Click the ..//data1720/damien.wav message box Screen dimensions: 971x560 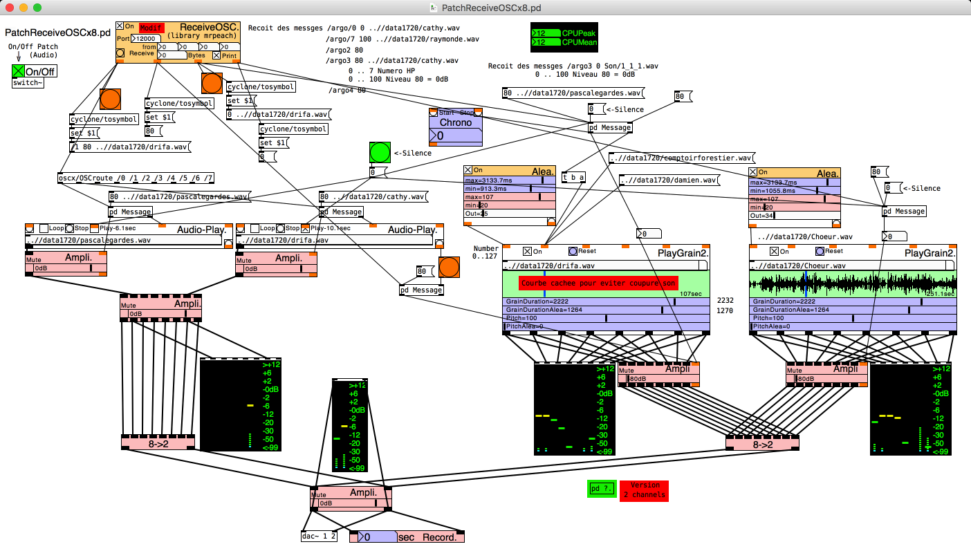pos(669,180)
